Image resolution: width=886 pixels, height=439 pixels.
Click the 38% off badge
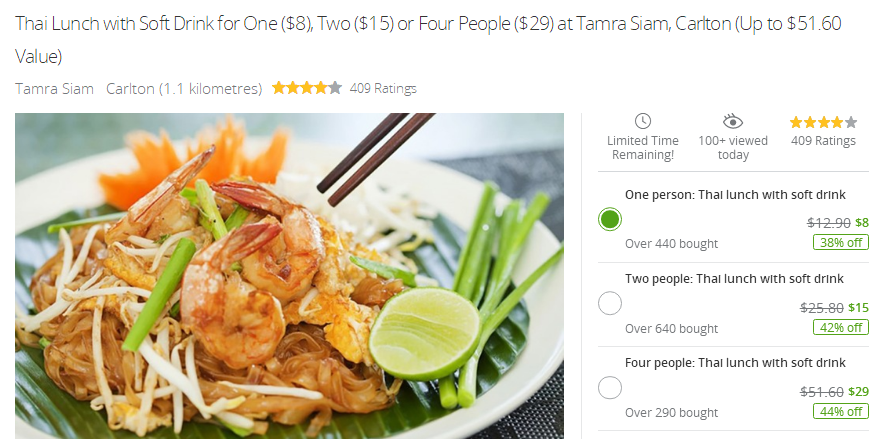pos(841,242)
